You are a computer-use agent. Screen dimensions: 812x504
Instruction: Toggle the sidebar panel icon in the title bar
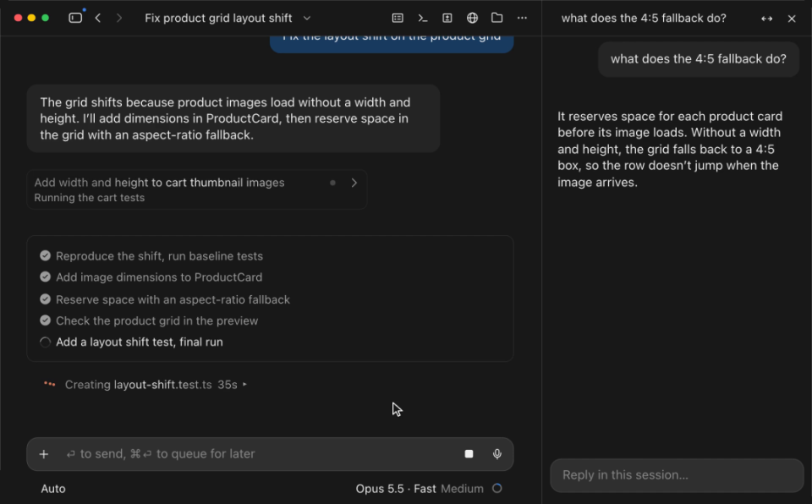(75, 18)
